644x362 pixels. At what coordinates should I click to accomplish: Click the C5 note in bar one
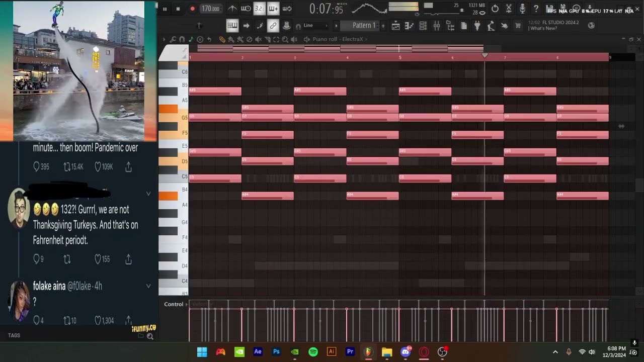click(x=215, y=178)
